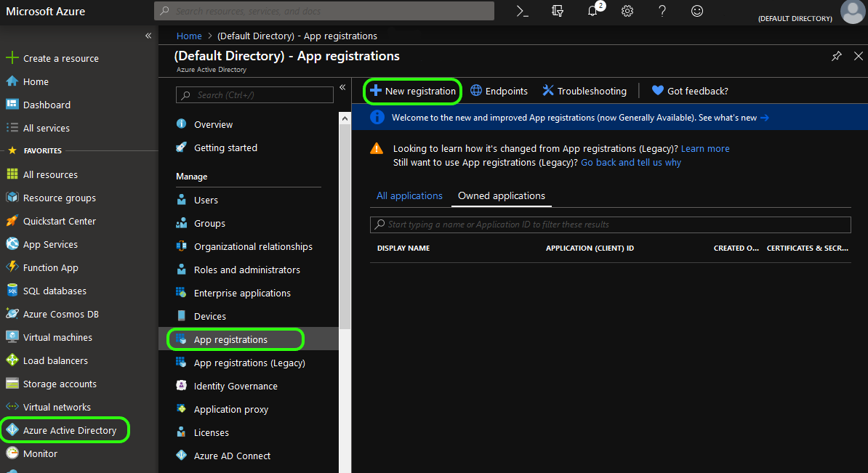Open Azure AD Connect
868x473 pixels.
tap(223, 456)
